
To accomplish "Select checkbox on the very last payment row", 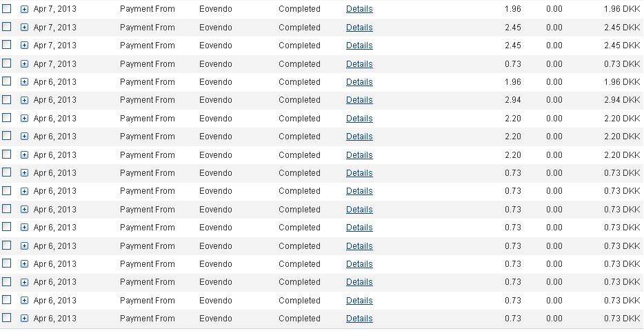I will [7, 318].
